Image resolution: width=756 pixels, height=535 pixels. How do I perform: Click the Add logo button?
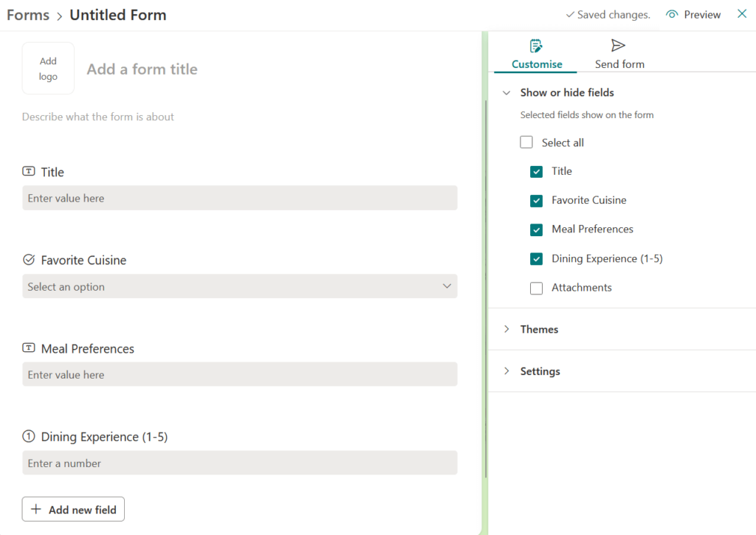tap(48, 68)
